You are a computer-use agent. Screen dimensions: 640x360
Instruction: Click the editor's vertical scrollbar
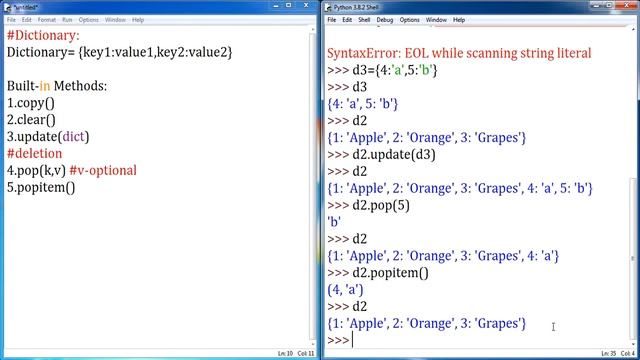click(312, 187)
